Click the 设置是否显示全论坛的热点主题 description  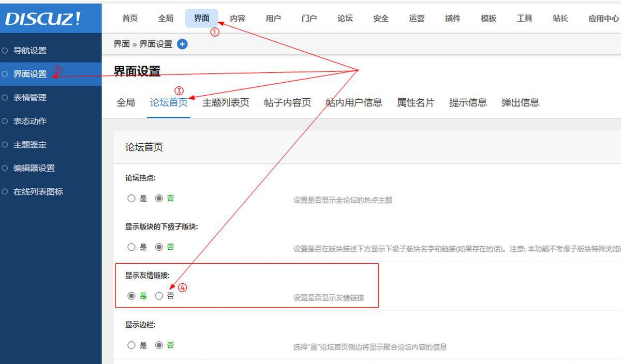[343, 200]
